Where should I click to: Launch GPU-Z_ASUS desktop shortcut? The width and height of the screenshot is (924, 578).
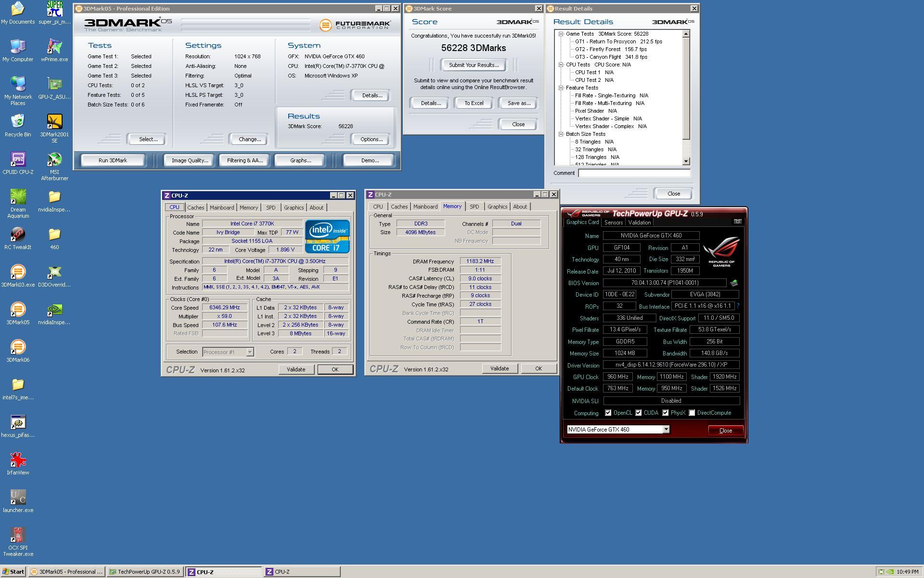(x=54, y=88)
